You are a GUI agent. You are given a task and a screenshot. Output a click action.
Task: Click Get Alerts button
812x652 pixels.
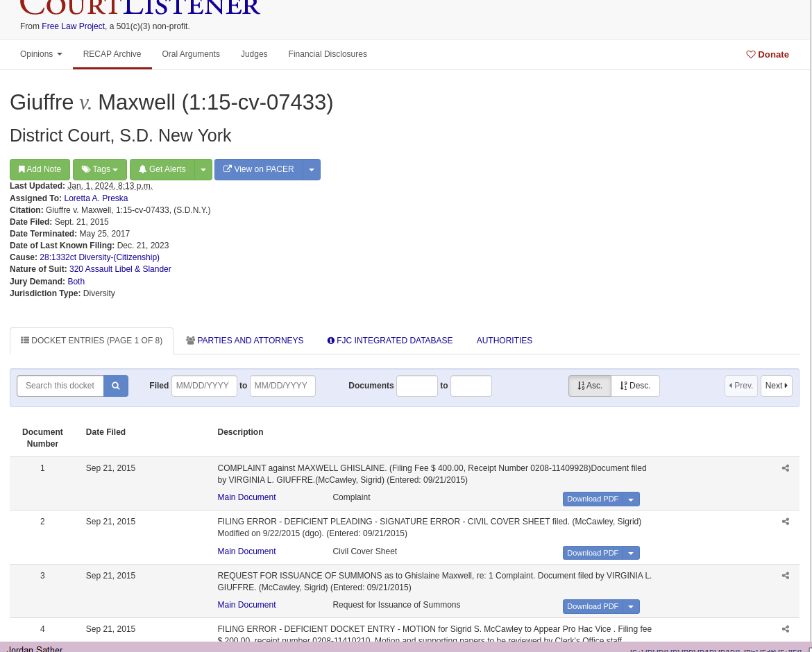pyautogui.click(x=162, y=170)
